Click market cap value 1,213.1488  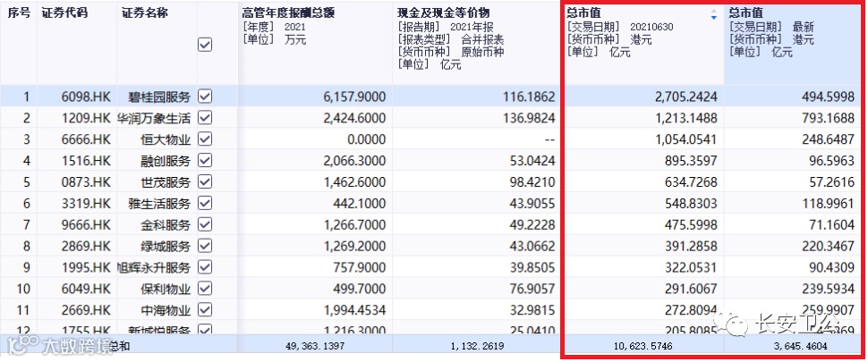(x=685, y=118)
